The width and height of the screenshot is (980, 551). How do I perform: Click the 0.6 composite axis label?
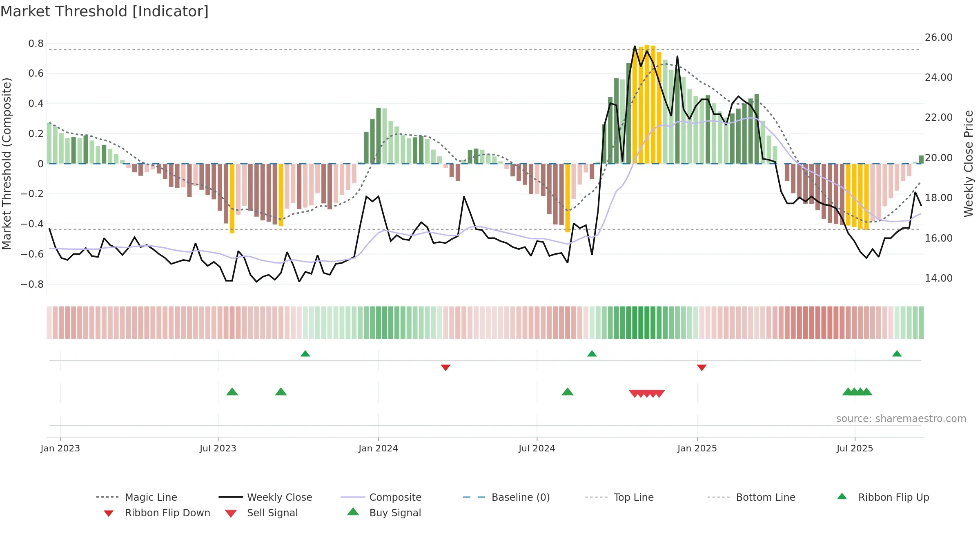coord(36,73)
